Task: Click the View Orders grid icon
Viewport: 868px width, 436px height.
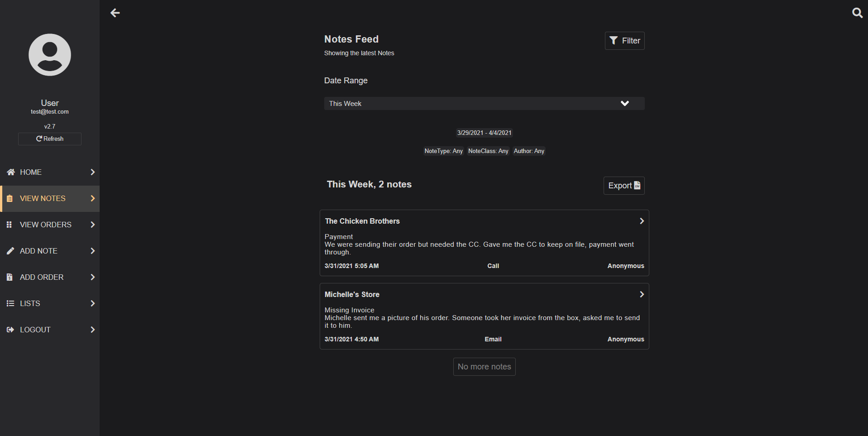Action: coord(9,225)
